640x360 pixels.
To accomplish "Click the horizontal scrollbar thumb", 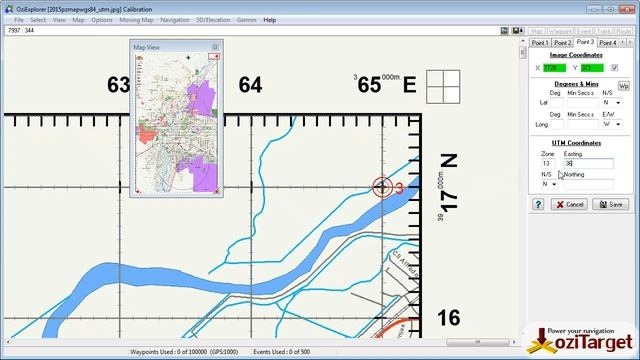I will [478, 342].
